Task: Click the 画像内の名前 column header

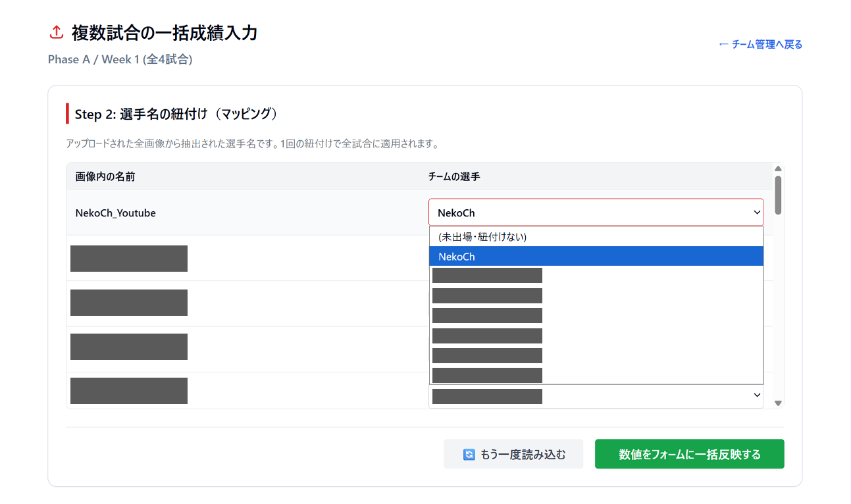Action: click(x=105, y=176)
